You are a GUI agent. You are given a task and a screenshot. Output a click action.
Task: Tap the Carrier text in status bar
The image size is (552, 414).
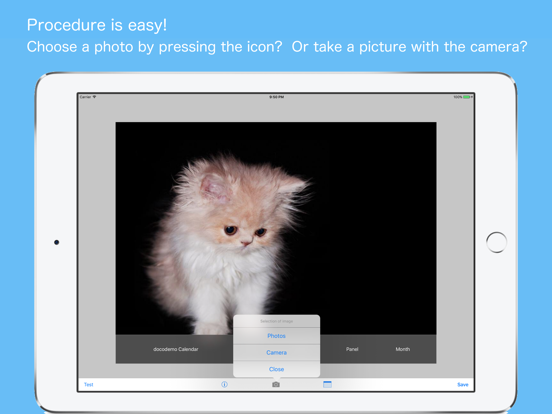[85, 97]
